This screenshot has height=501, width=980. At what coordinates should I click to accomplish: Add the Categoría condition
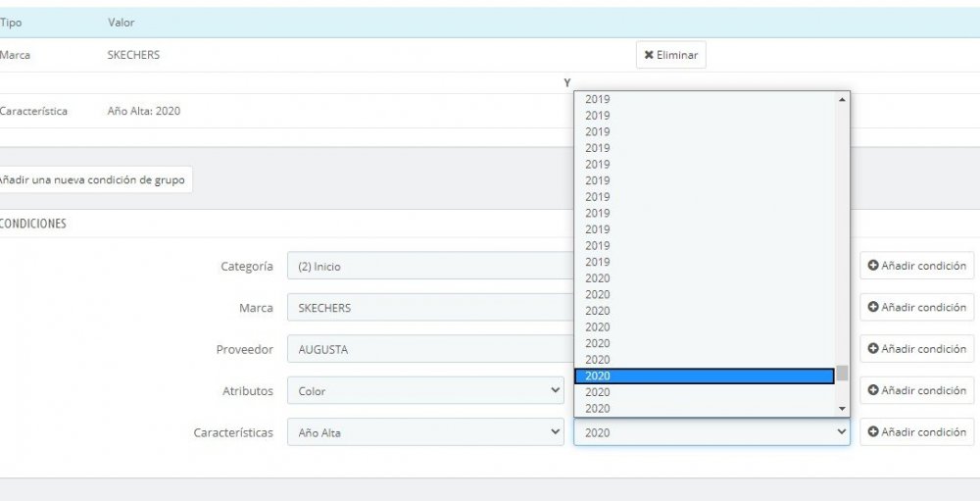[x=917, y=266]
